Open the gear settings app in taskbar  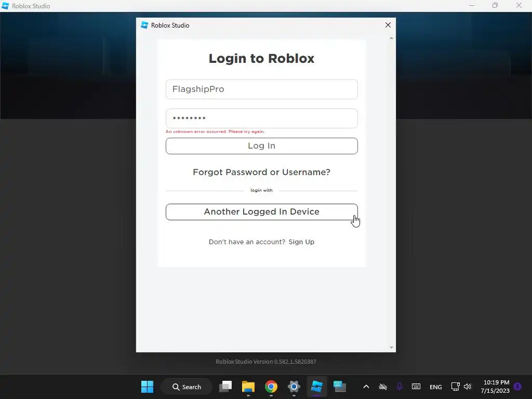[294, 387]
